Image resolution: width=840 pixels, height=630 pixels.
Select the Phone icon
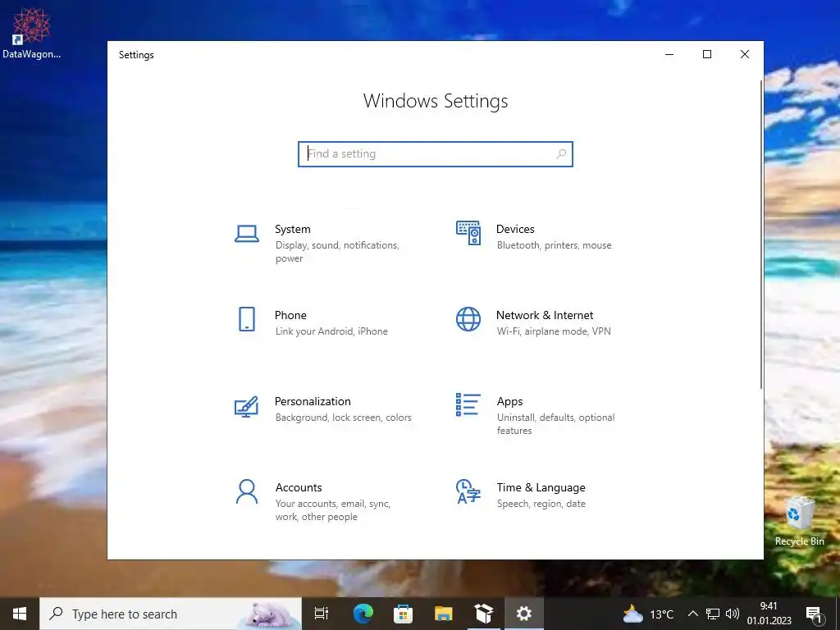click(246, 319)
